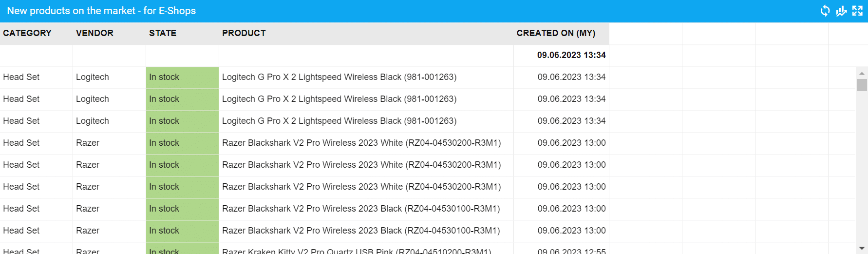Click first Razer Blackshark White product cell
Image resolution: width=868 pixels, height=254 pixels.
click(361, 143)
